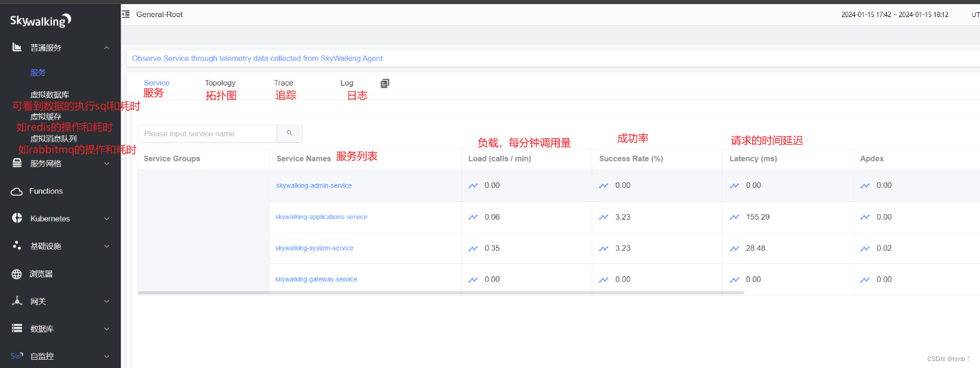Open Latency chart for skywalking-admin-service
This screenshot has height=368, width=980.
734,185
